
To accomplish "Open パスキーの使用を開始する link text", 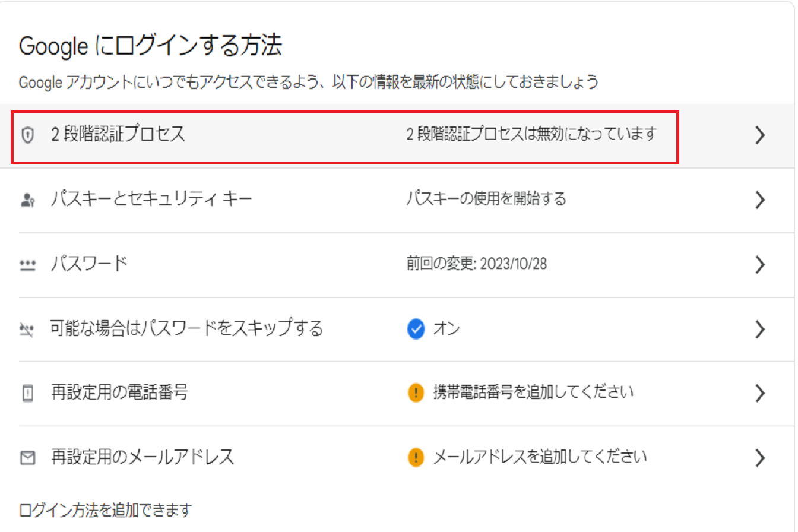I will click(x=486, y=199).
